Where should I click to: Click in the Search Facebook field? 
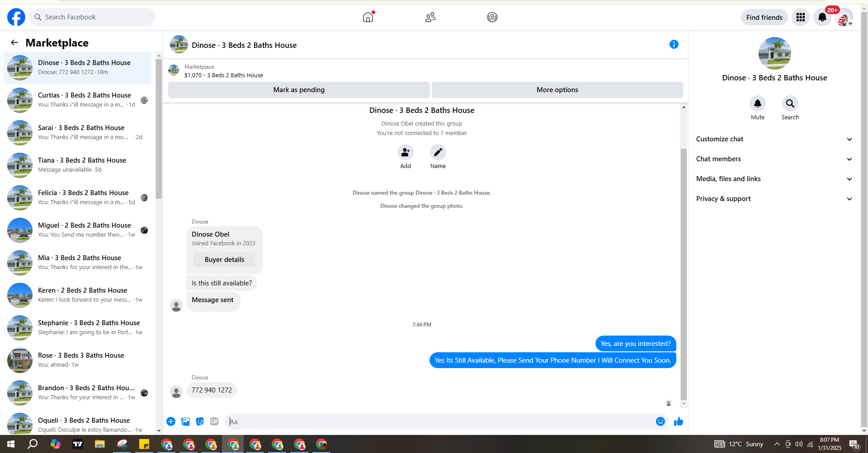[x=92, y=17]
